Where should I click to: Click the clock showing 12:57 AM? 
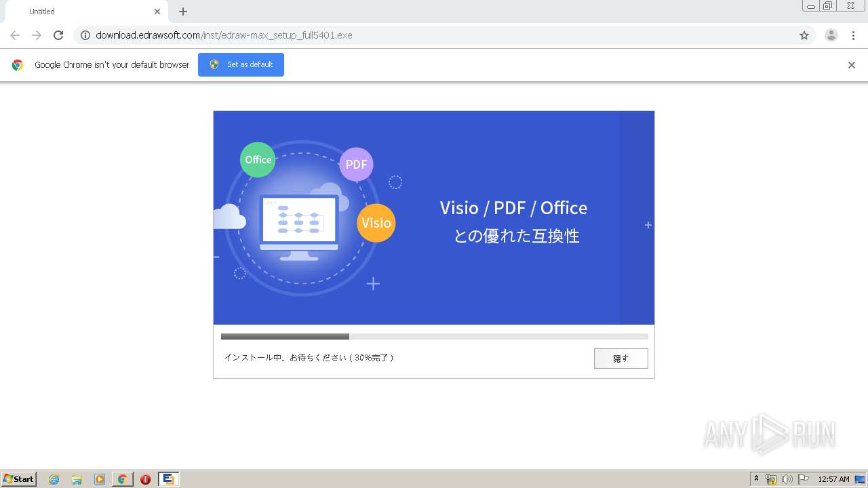pyautogui.click(x=833, y=479)
